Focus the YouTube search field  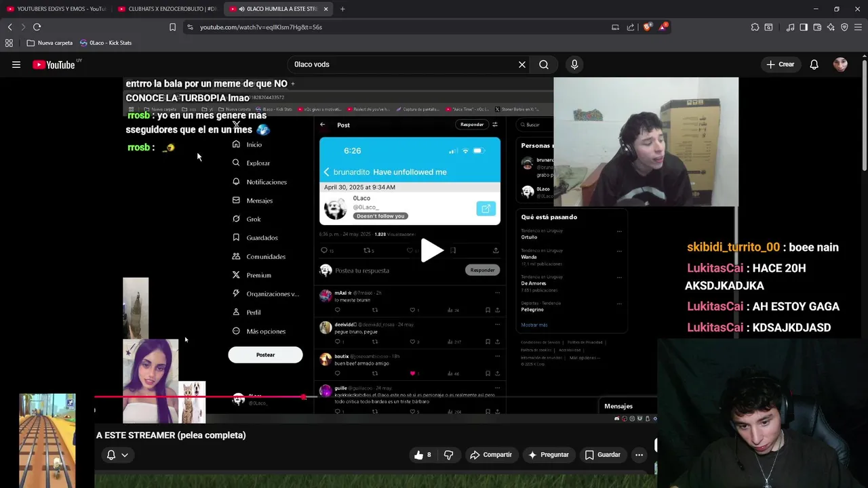tap(403, 64)
